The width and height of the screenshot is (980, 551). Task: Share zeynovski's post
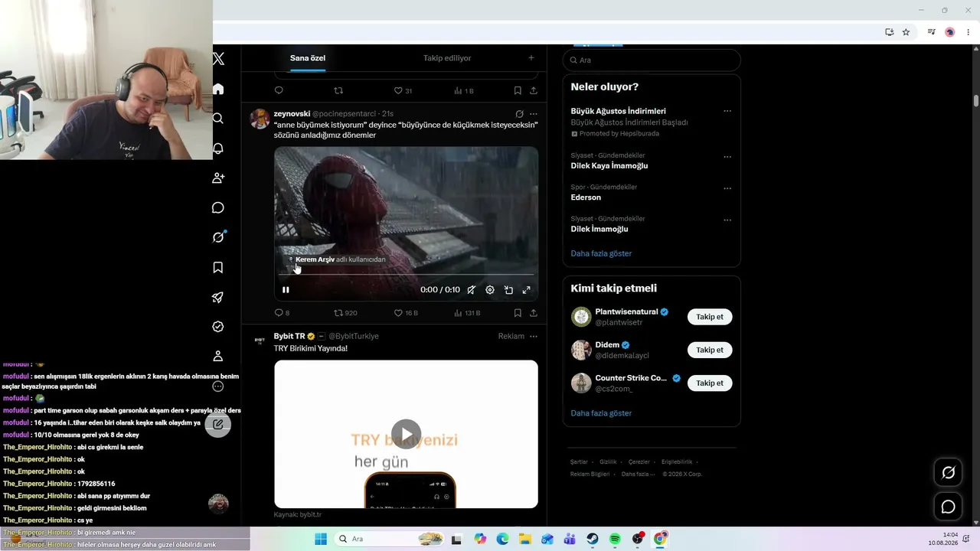click(x=533, y=313)
